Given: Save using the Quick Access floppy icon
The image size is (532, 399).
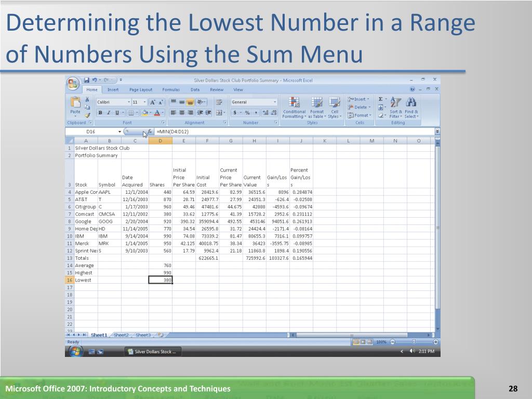Looking at the screenshot, I should point(87,80).
